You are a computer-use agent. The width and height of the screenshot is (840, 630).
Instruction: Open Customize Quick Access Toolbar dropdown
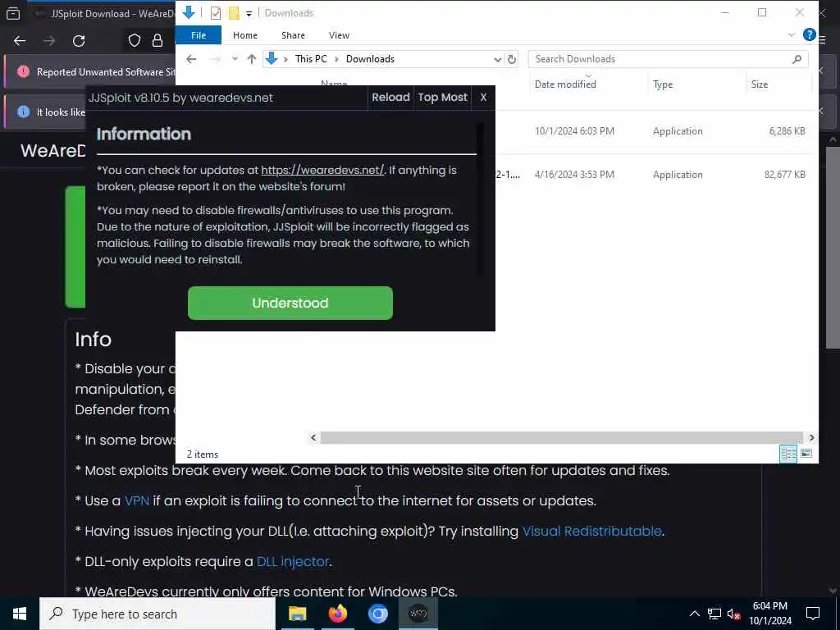point(249,13)
